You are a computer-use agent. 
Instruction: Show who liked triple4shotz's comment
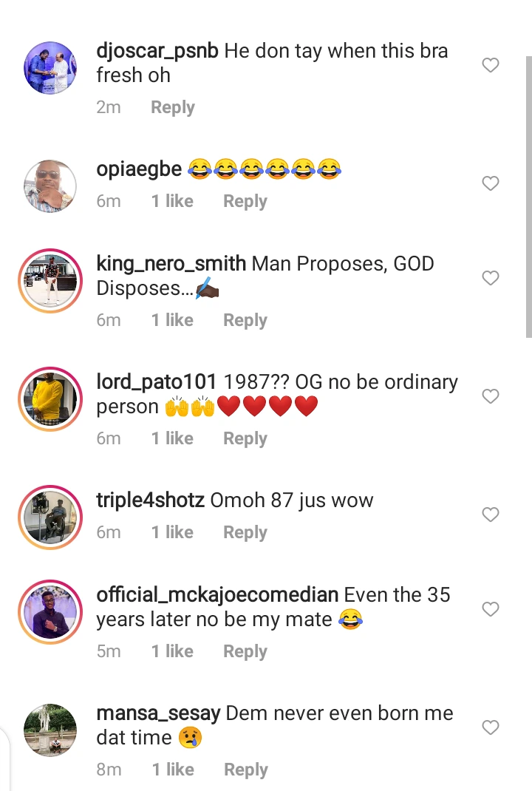click(x=172, y=532)
